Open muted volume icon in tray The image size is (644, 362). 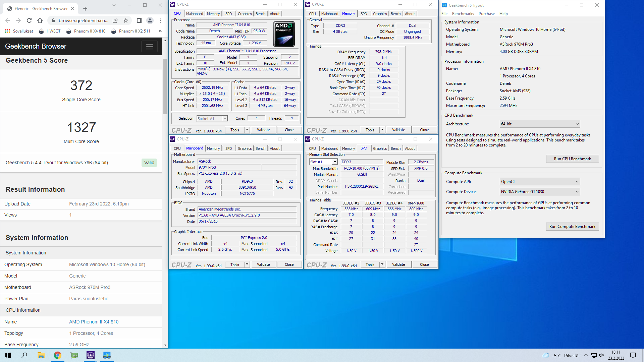point(602,355)
